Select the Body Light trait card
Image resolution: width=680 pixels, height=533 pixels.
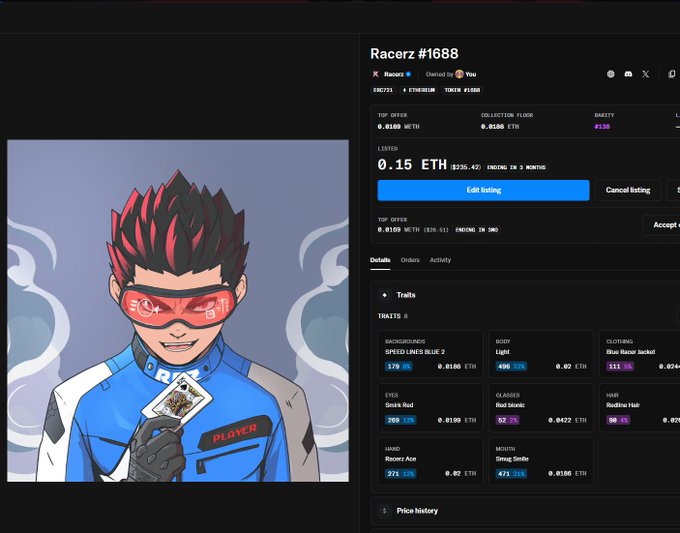click(x=541, y=354)
